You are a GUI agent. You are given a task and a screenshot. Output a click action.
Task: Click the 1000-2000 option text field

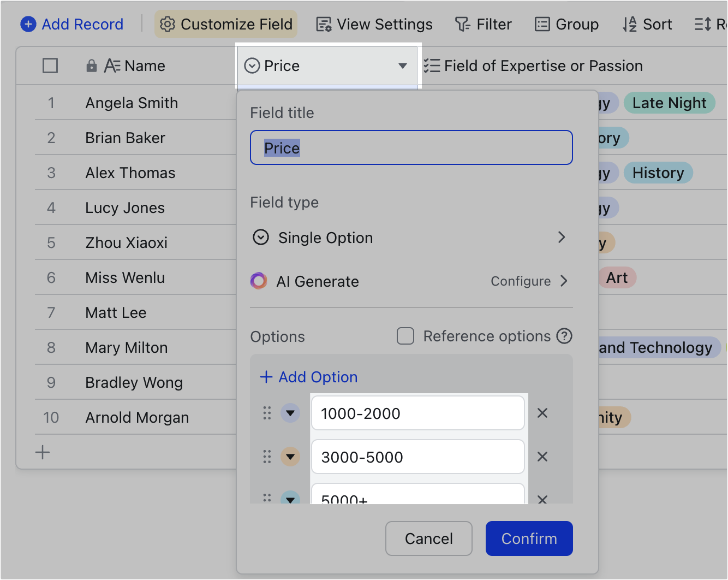(418, 413)
